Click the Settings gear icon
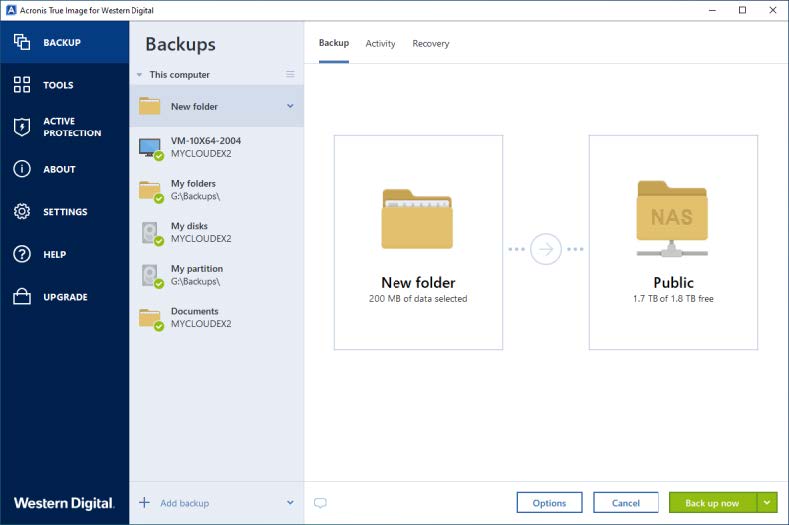The height and width of the screenshot is (525, 789). 22,211
